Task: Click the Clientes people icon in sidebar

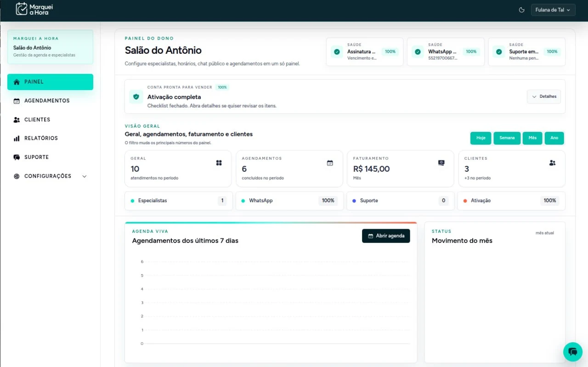Action: pyautogui.click(x=17, y=119)
